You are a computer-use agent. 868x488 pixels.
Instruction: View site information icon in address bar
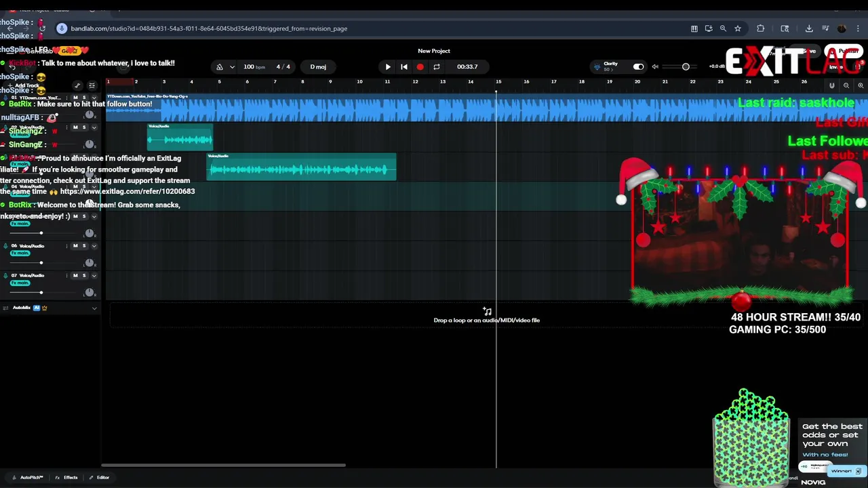point(62,28)
